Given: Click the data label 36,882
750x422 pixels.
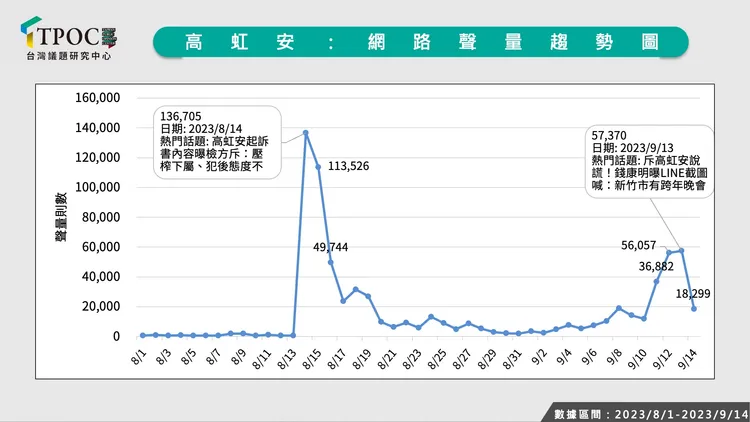Looking at the screenshot, I should point(656,267).
